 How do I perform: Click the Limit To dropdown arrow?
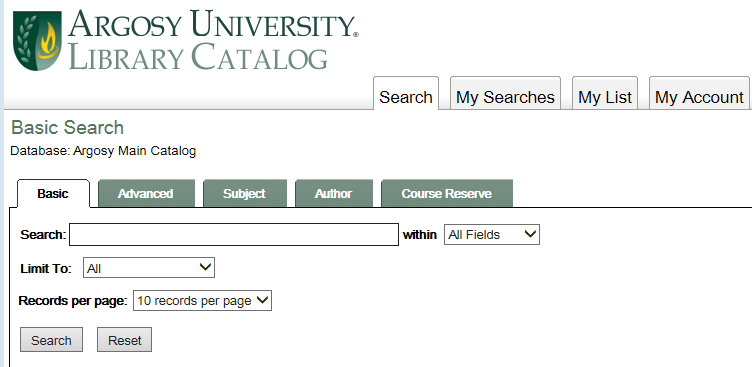coord(205,267)
